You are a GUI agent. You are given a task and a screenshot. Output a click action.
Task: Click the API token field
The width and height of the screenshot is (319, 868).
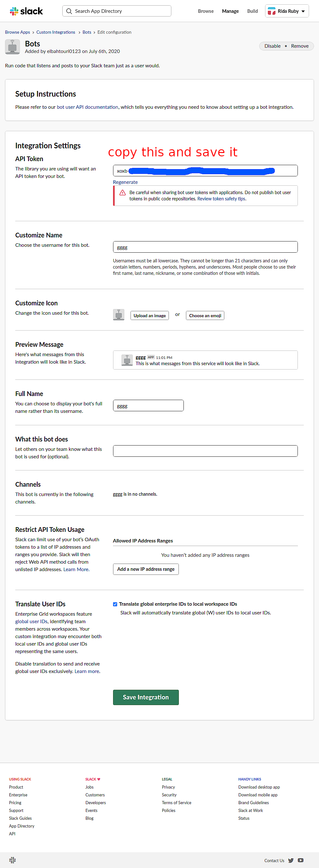pyautogui.click(x=205, y=170)
